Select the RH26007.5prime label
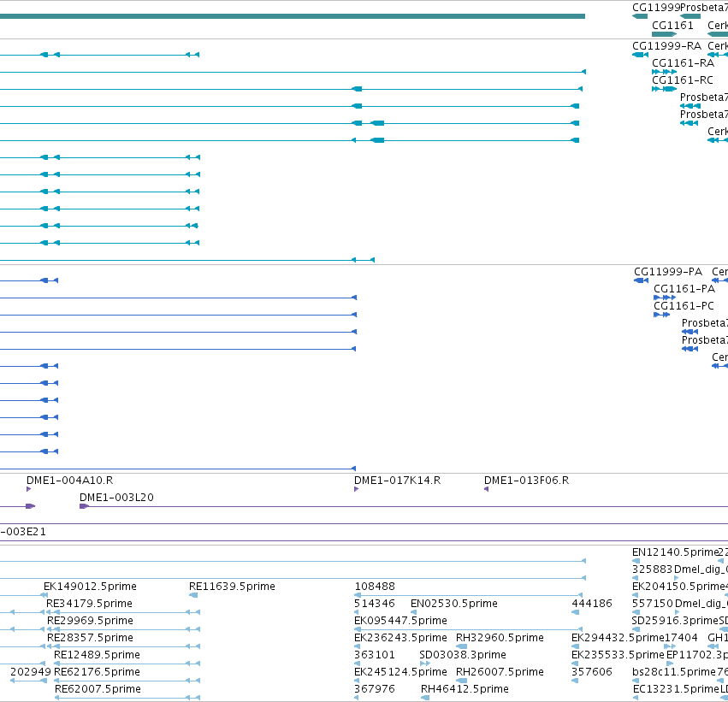 click(500, 672)
